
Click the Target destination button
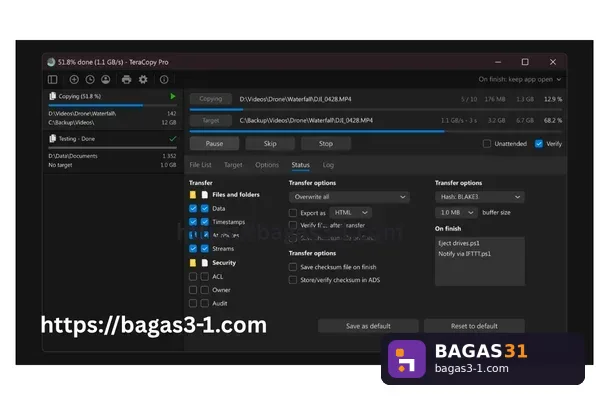pyautogui.click(x=210, y=120)
